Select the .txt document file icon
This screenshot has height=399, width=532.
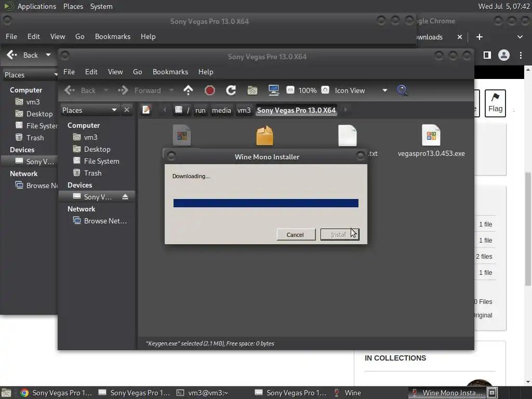(x=348, y=136)
